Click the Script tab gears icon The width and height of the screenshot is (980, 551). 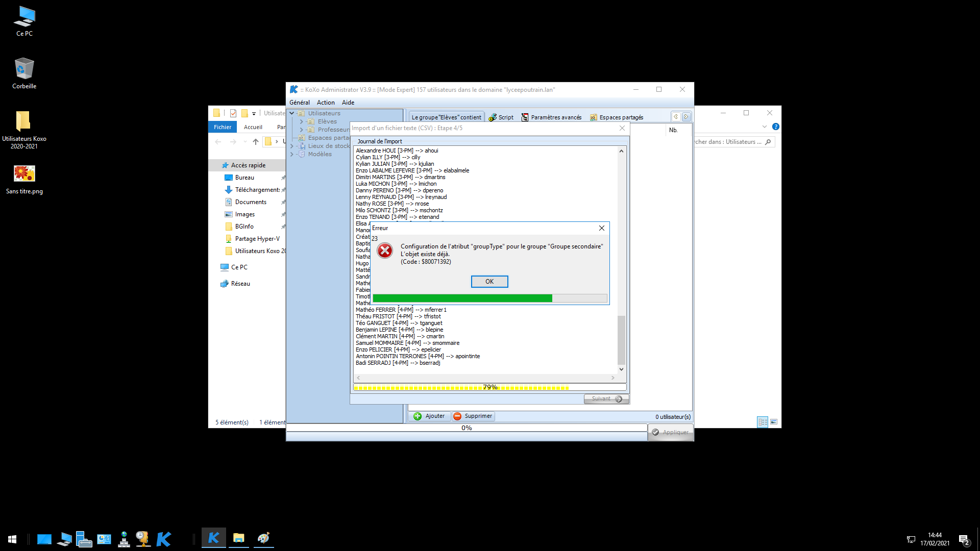pos(493,117)
